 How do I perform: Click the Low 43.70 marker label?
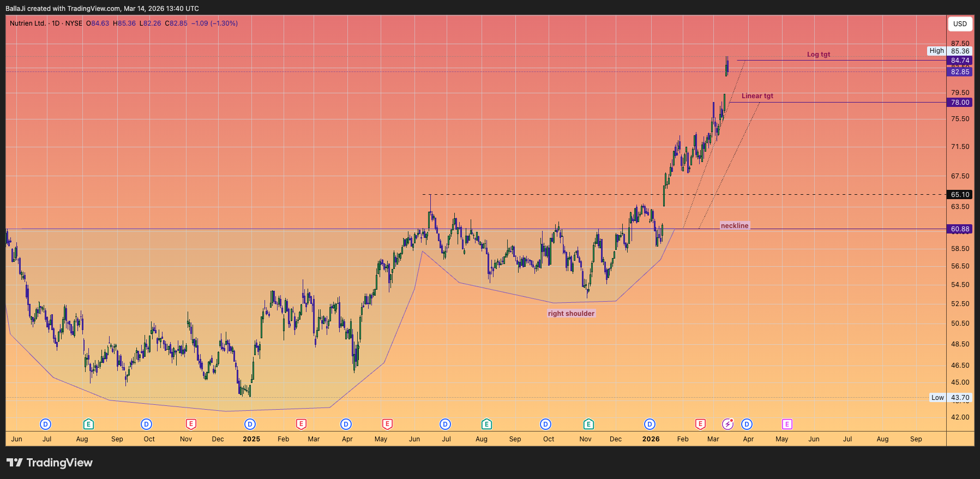[951, 398]
